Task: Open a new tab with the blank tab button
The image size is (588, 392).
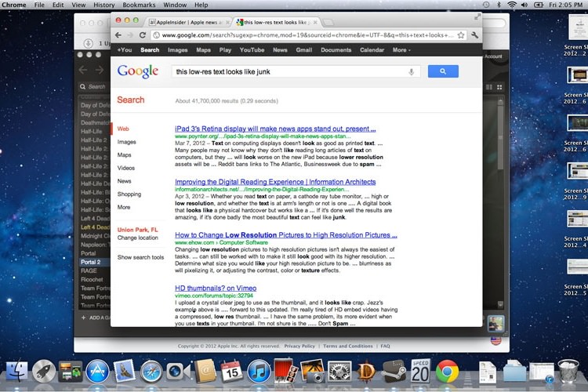Action: pyautogui.click(x=328, y=23)
